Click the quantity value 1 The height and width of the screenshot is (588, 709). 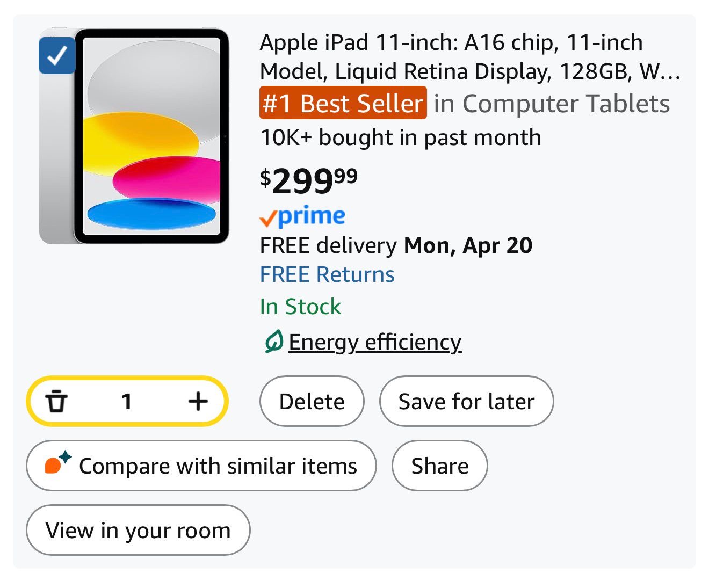point(127,401)
